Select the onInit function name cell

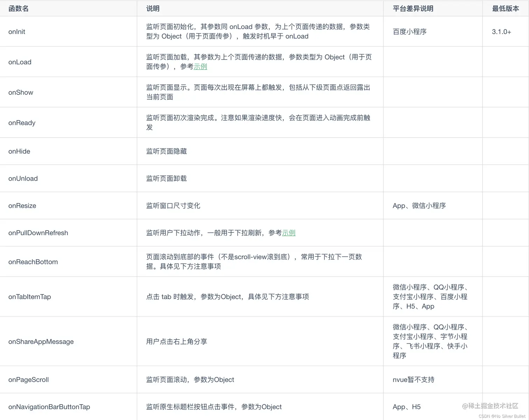pos(16,31)
